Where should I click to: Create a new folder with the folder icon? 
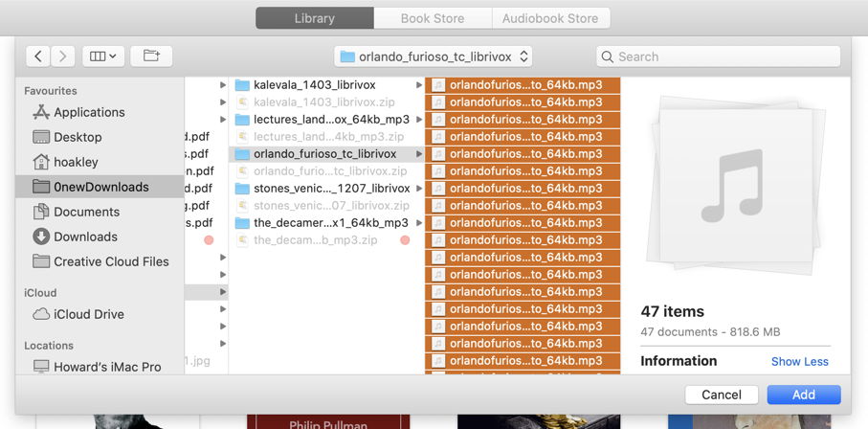(151, 56)
